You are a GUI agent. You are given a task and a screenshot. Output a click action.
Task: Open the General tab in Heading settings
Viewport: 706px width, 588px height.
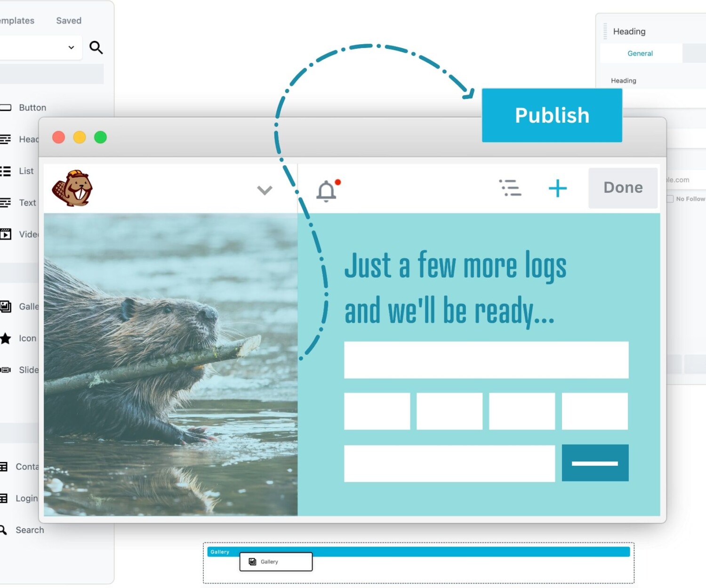point(640,54)
